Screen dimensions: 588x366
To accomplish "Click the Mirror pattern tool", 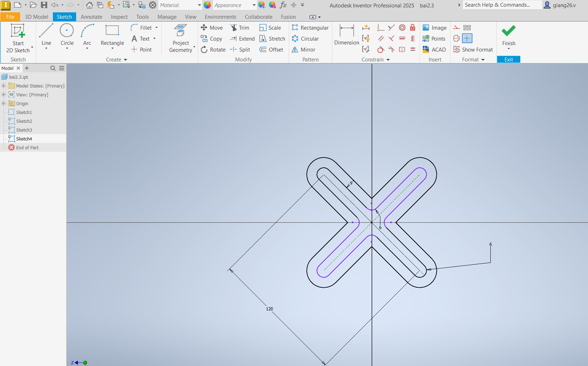I will [304, 50].
